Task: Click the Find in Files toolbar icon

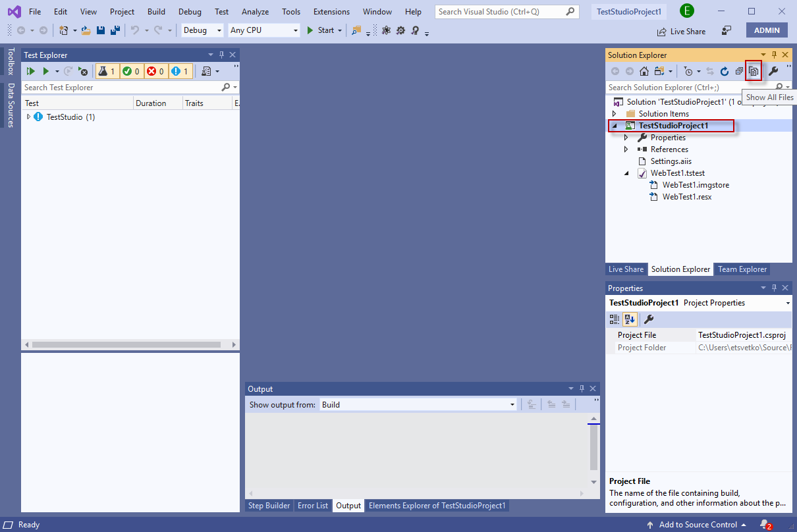Action: [x=356, y=30]
